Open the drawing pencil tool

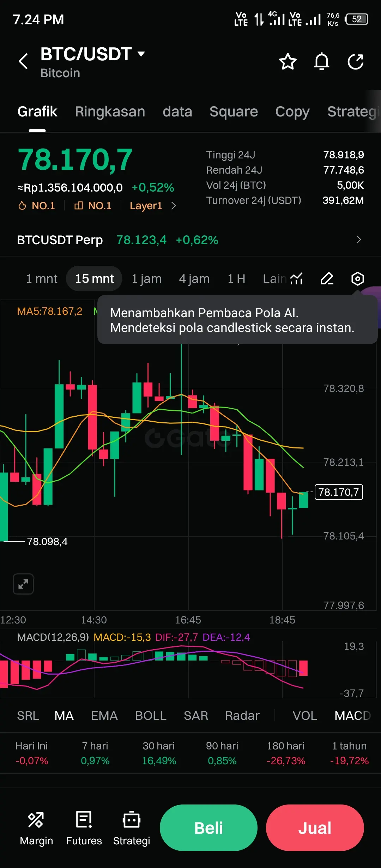pyautogui.click(x=327, y=279)
